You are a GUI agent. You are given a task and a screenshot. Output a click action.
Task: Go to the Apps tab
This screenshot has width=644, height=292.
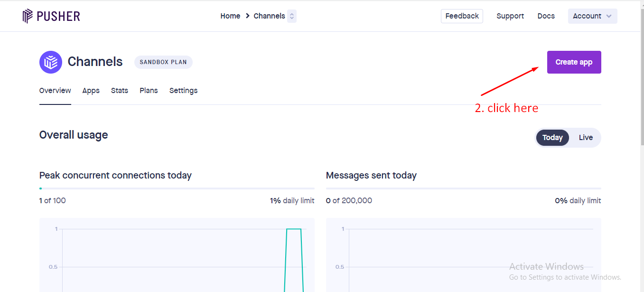(91, 91)
